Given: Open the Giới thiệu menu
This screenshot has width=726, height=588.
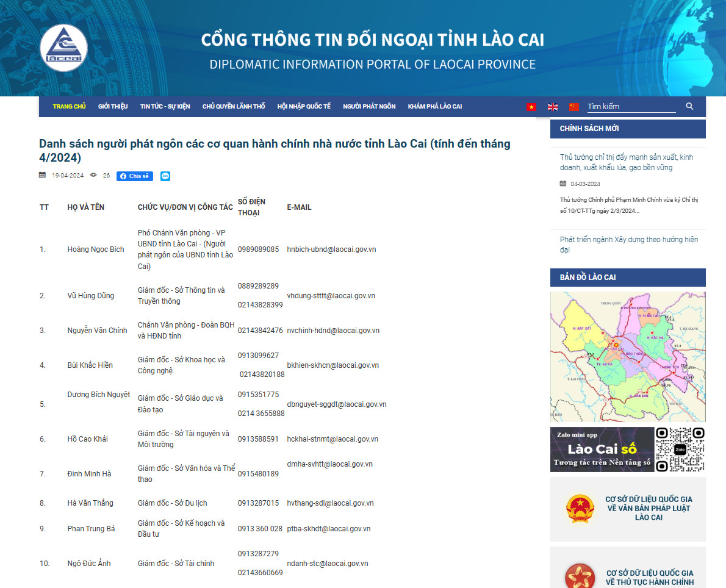Looking at the screenshot, I should pos(113,107).
